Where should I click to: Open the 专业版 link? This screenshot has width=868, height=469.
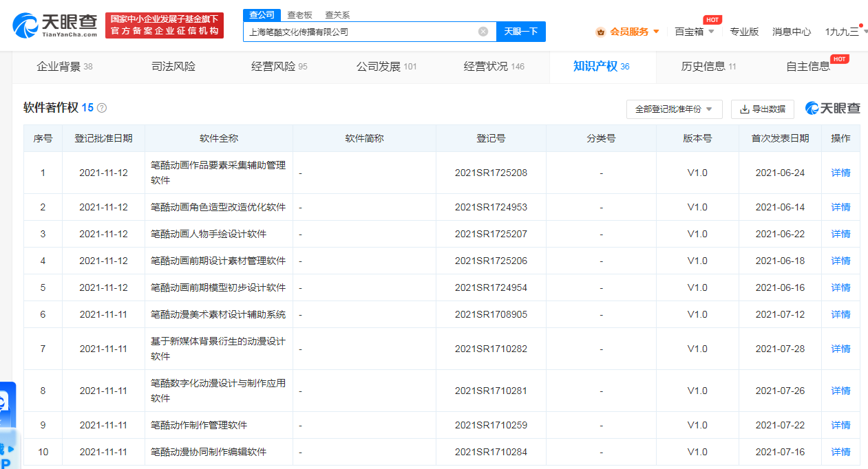(x=744, y=32)
